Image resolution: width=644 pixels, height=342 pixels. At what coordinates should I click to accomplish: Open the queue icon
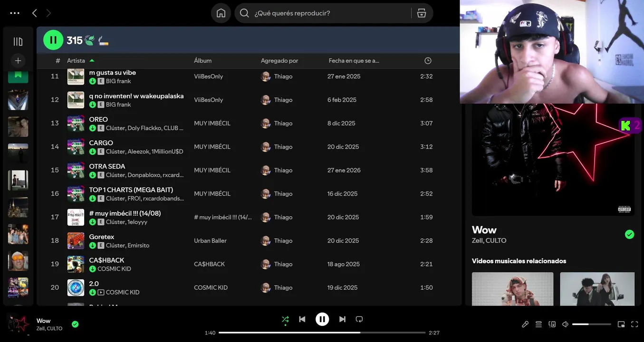538,324
